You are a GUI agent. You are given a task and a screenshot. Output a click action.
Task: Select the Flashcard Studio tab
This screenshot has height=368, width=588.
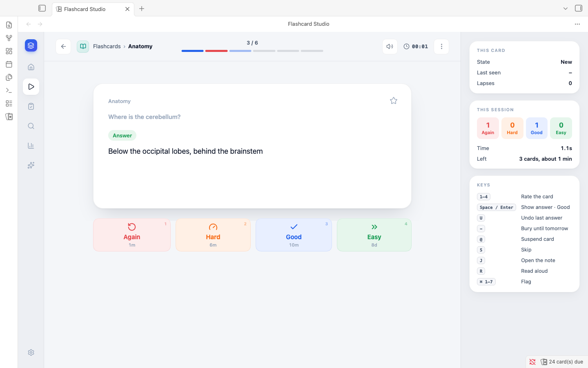tap(93, 9)
